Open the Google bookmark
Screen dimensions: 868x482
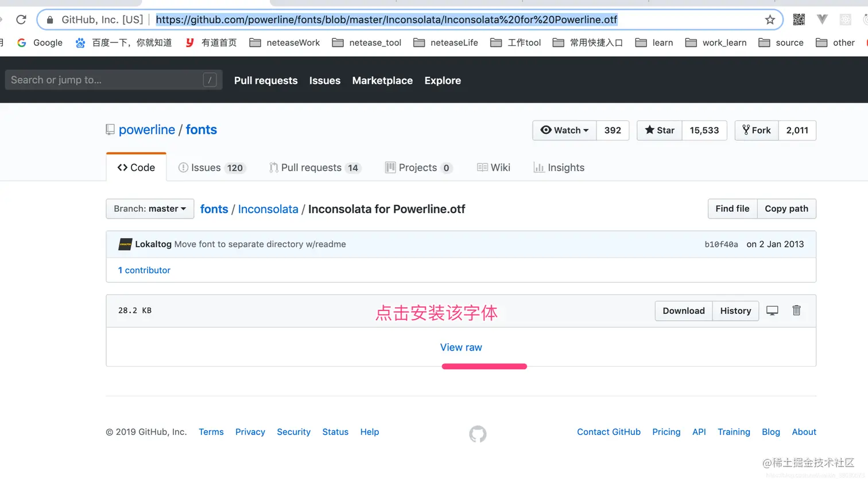40,42
